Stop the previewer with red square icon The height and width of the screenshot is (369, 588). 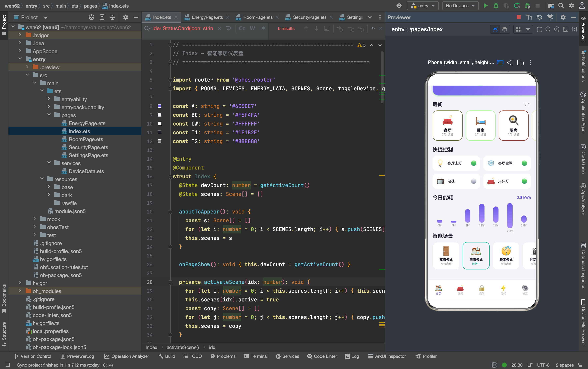[x=519, y=17]
